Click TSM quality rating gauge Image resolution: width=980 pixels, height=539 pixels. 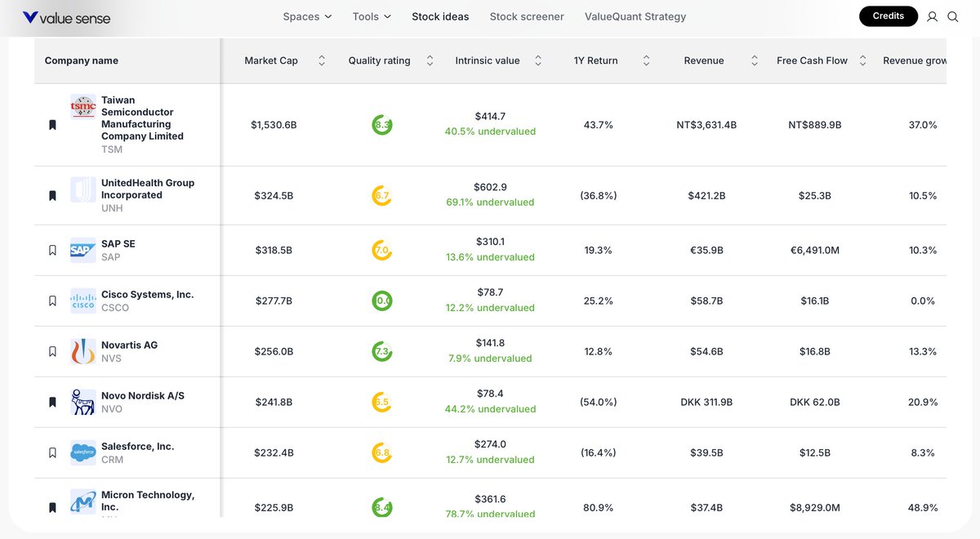[382, 125]
